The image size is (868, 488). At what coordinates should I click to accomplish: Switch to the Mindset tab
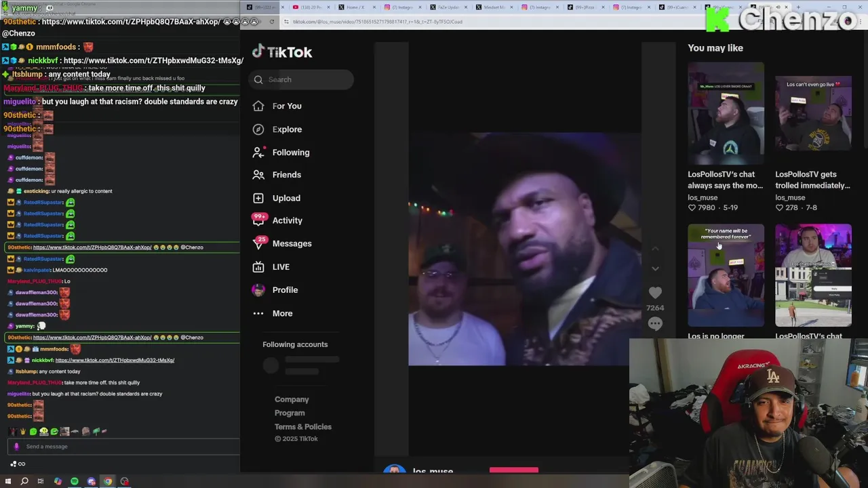click(x=494, y=7)
